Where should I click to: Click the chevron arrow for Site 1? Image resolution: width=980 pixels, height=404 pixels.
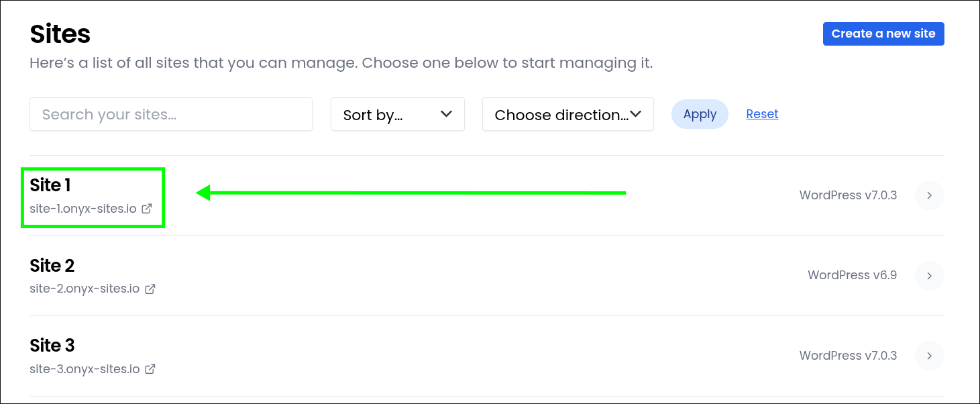pos(929,195)
